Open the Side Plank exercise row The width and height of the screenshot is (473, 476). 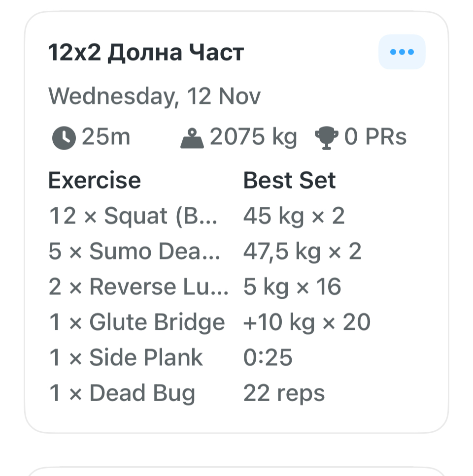pos(126,358)
